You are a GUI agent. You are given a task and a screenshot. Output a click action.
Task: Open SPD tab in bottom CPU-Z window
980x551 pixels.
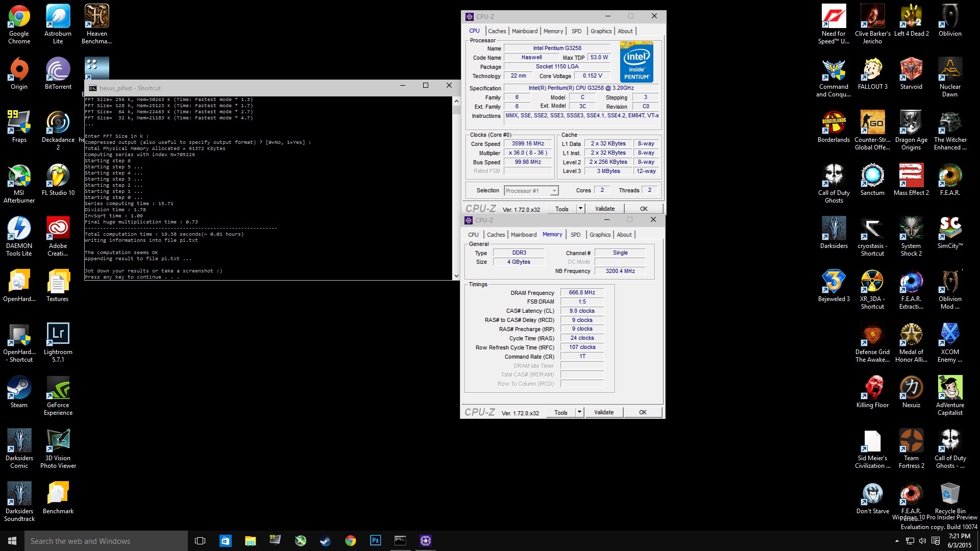click(x=575, y=235)
